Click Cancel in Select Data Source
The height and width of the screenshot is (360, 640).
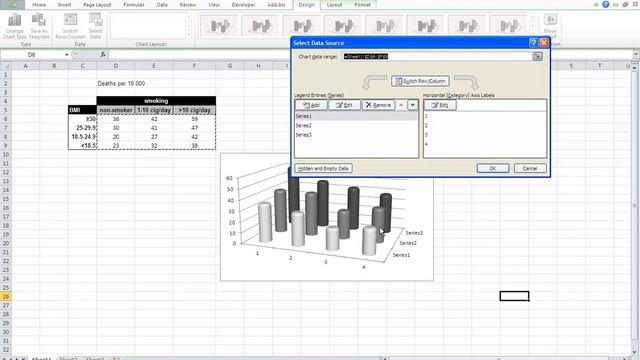[x=530, y=168]
